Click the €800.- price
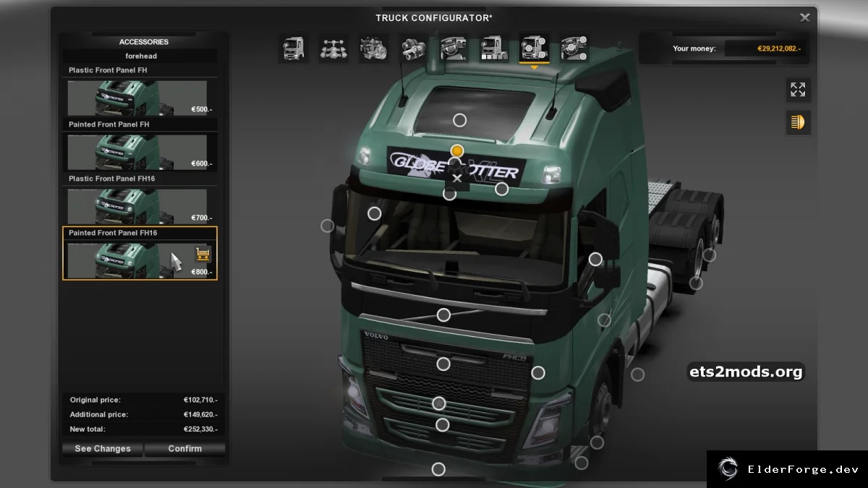 202,273
